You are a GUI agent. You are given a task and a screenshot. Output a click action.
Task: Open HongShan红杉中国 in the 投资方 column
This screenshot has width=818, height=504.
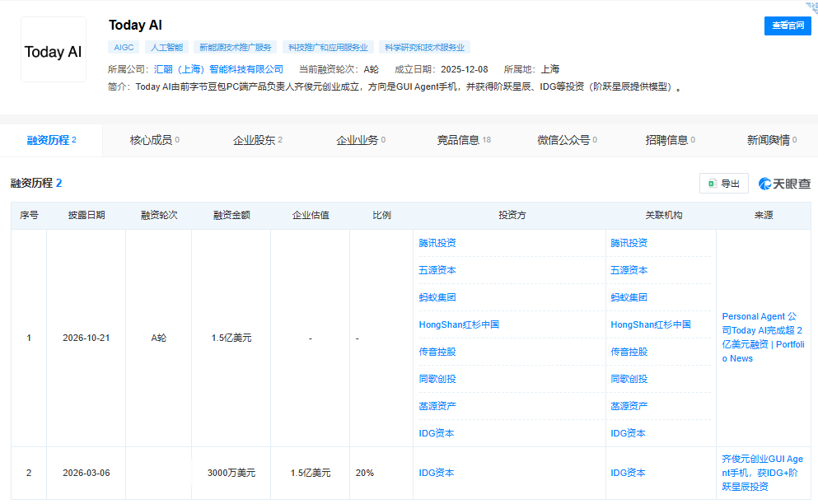(459, 324)
